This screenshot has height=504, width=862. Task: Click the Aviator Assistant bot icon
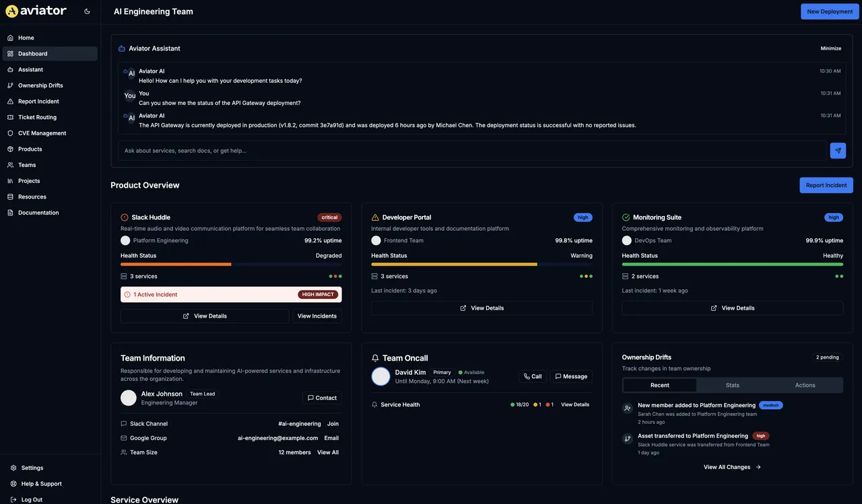click(122, 48)
